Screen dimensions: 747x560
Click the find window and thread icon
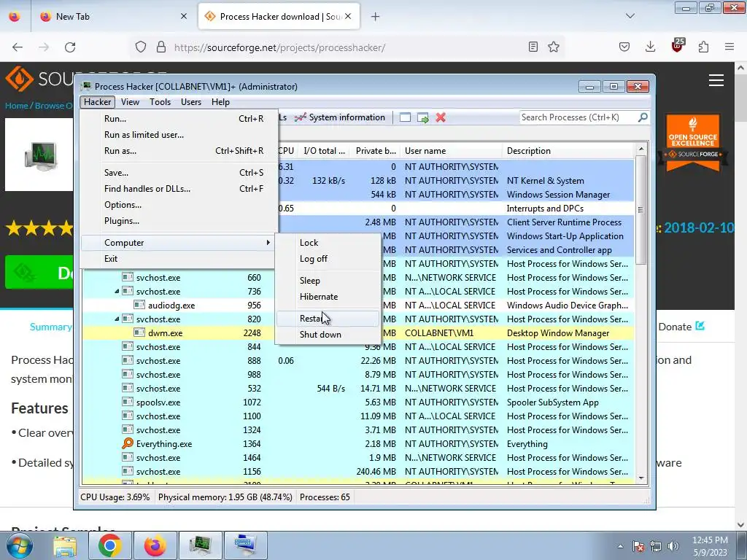coord(423,117)
